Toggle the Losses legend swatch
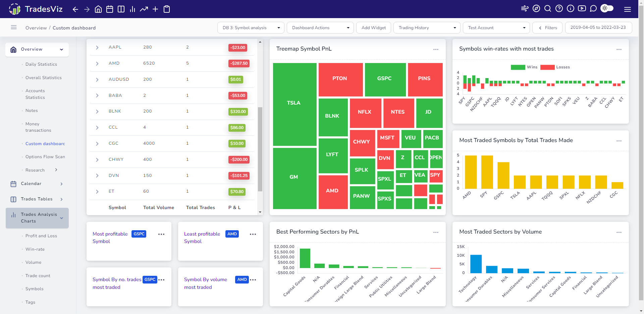The width and height of the screenshot is (644, 314). 547,67
